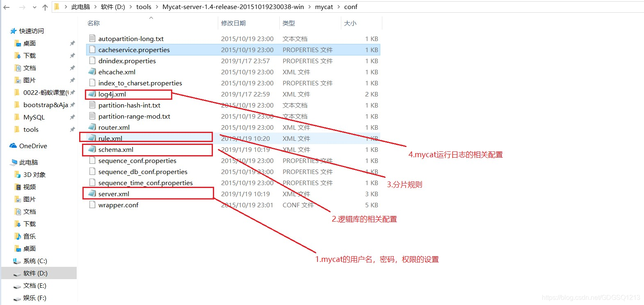Click the CONF 文件 type cell
The height and width of the screenshot is (305, 644).
coord(298,205)
